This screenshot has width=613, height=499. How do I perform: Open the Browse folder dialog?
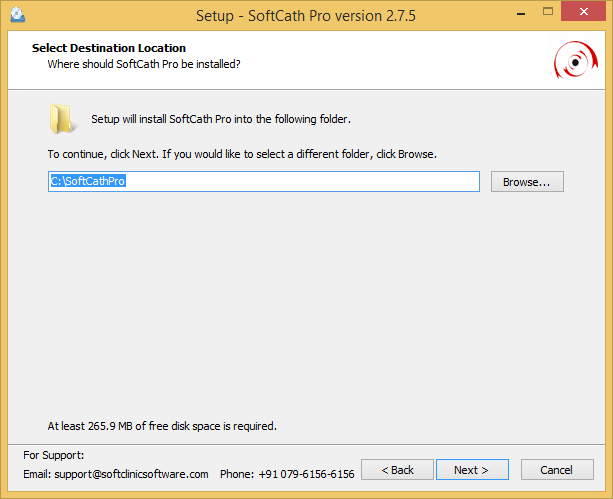pos(527,181)
